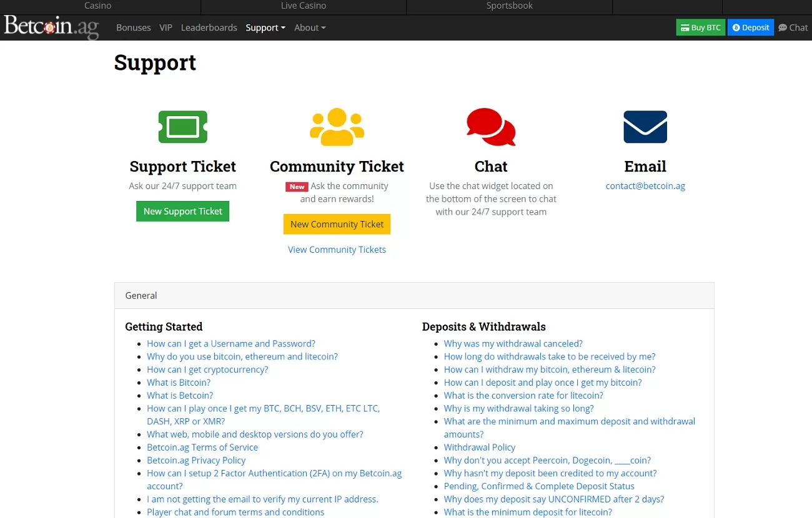Image resolution: width=812 pixels, height=518 pixels.
Task: Open Betcoin.ag Privacy Policy link
Action: tap(196, 461)
